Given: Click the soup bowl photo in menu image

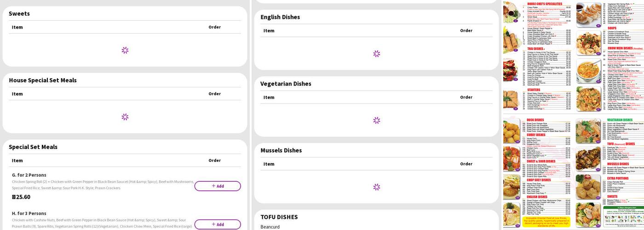Looking at the screenshot, I should pos(588,70).
